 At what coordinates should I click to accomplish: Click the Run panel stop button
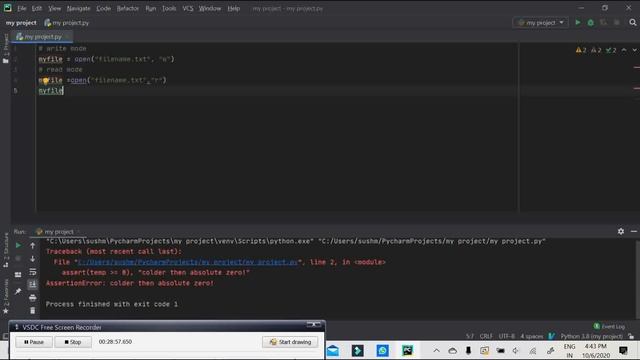click(18, 259)
